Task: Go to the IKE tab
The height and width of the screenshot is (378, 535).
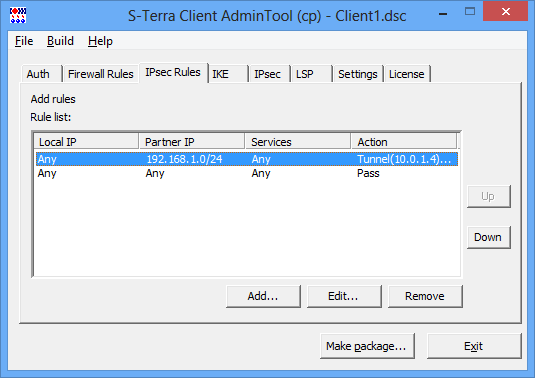Action: click(x=228, y=74)
